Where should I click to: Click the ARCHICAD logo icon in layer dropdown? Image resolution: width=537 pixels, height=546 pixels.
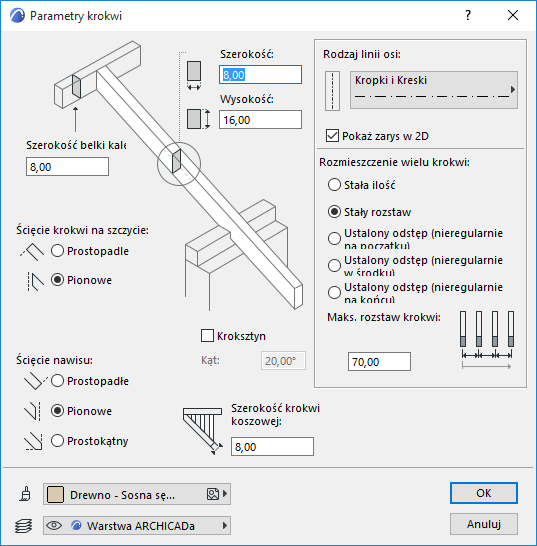pos(76,525)
